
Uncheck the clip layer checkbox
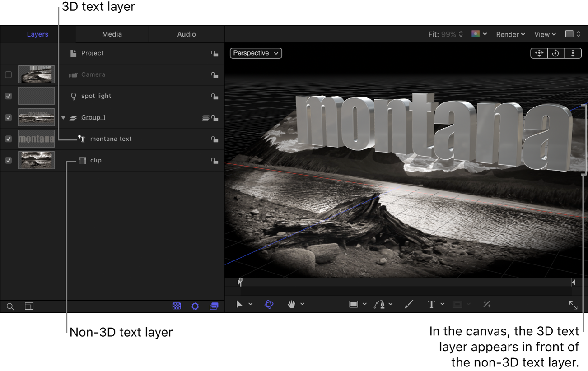click(x=8, y=160)
